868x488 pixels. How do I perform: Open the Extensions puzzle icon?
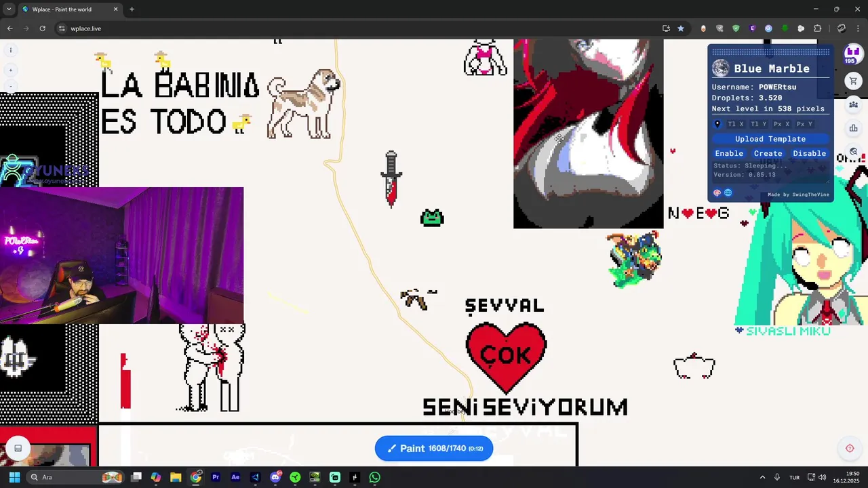pyautogui.click(x=817, y=28)
